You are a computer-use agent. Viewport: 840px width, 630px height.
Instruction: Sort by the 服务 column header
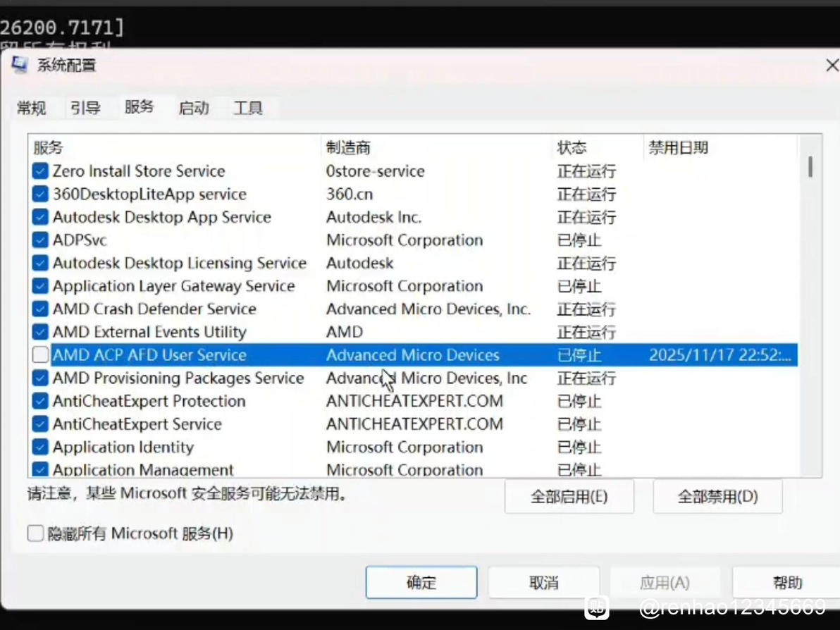tap(175, 147)
